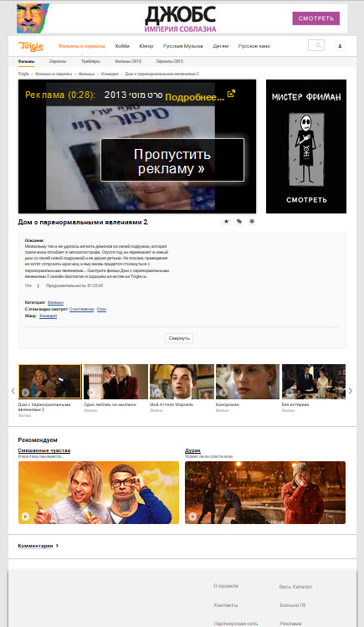Switch to the Сериалы tab
364x627 pixels.
pyautogui.click(x=58, y=62)
